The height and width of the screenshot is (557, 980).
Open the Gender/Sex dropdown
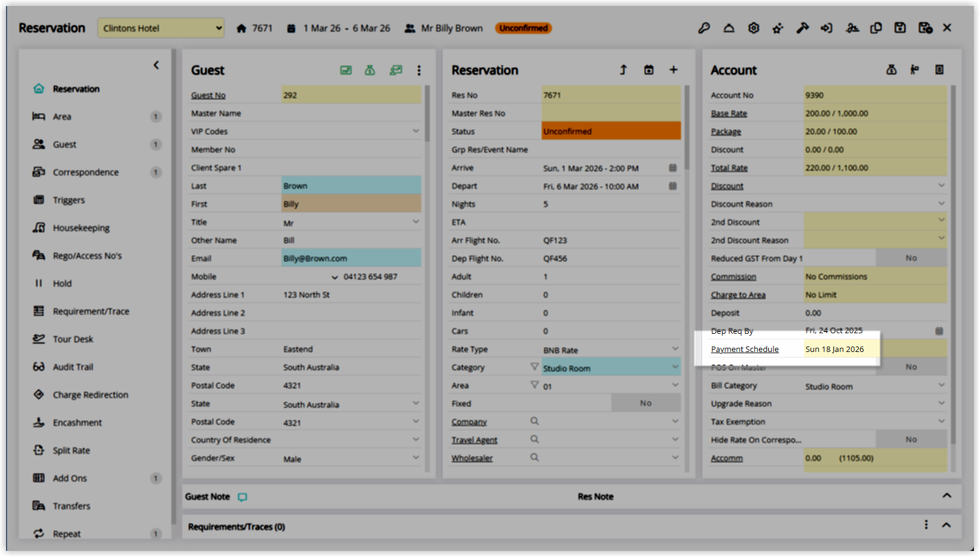point(416,457)
